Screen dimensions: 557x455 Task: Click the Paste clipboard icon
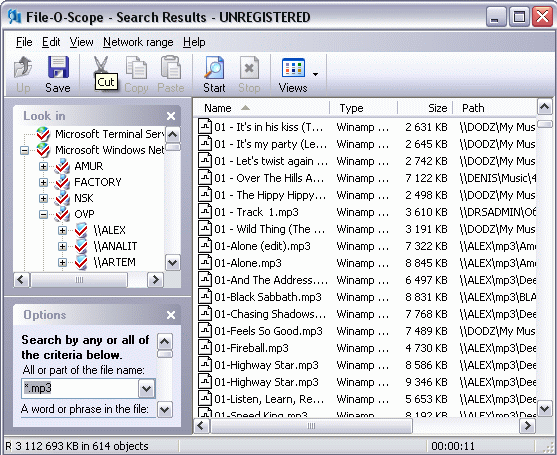coord(171,67)
